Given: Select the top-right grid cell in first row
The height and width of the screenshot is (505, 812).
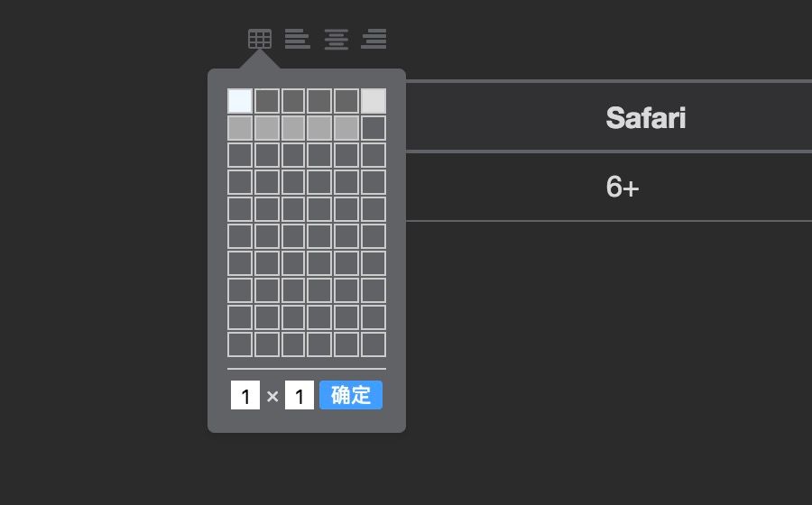Looking at the screenshot, I should click(374, 101).
